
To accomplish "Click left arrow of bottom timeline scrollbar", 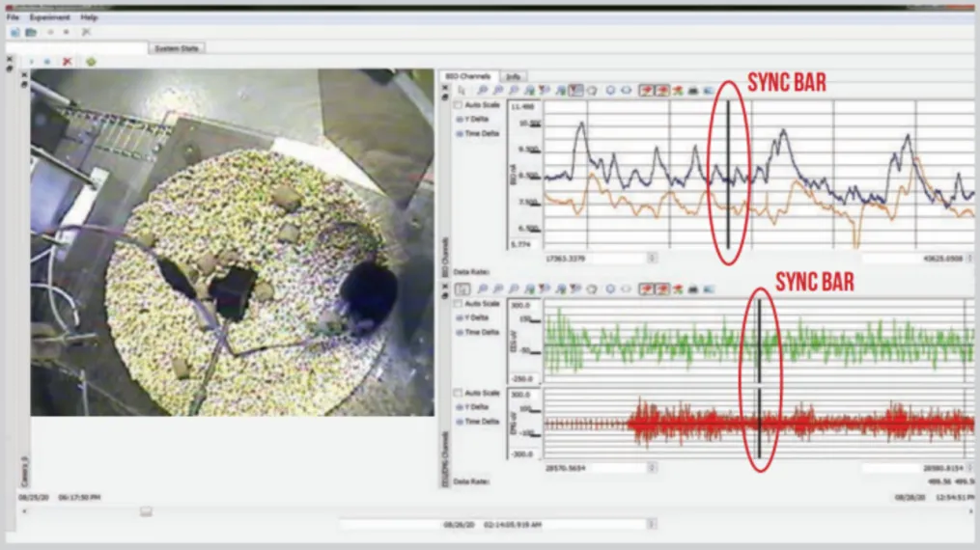I will 24,511.
